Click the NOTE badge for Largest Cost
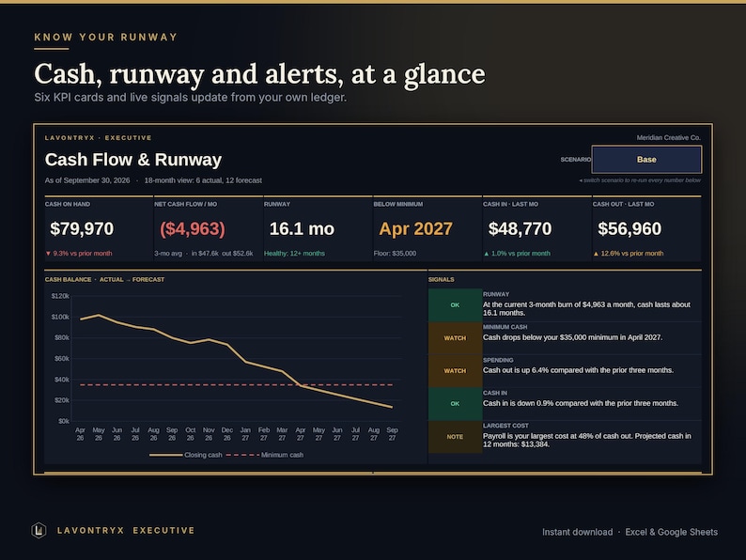This screenshot has height=560, width=746. coord(455,436)
